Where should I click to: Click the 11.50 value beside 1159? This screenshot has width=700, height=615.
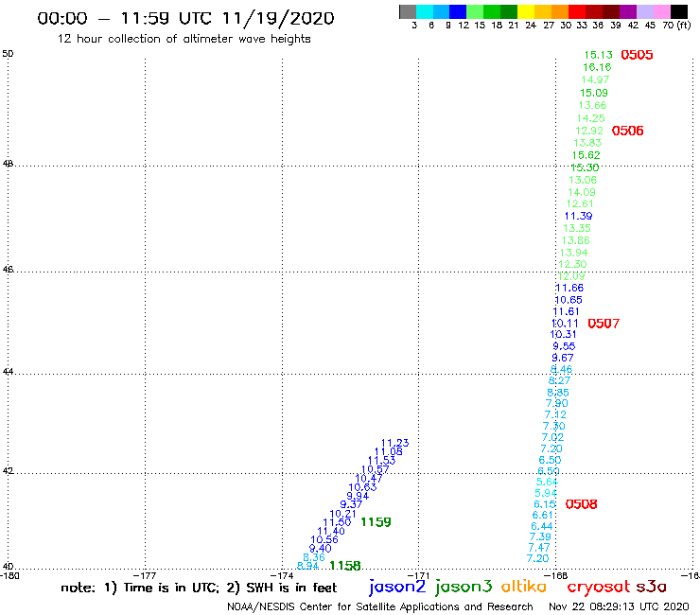(x=337, y=521)
